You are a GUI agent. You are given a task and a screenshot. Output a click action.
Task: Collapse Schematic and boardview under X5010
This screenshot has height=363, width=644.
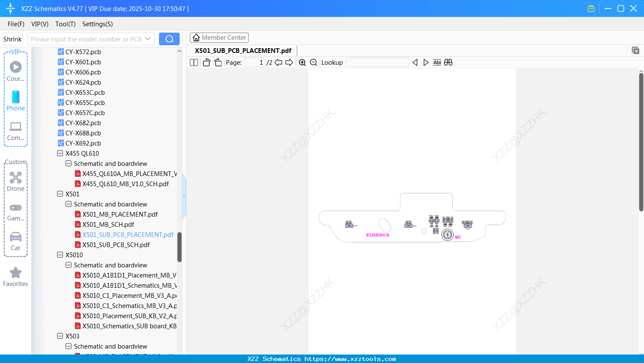click(x=69, y=265)
